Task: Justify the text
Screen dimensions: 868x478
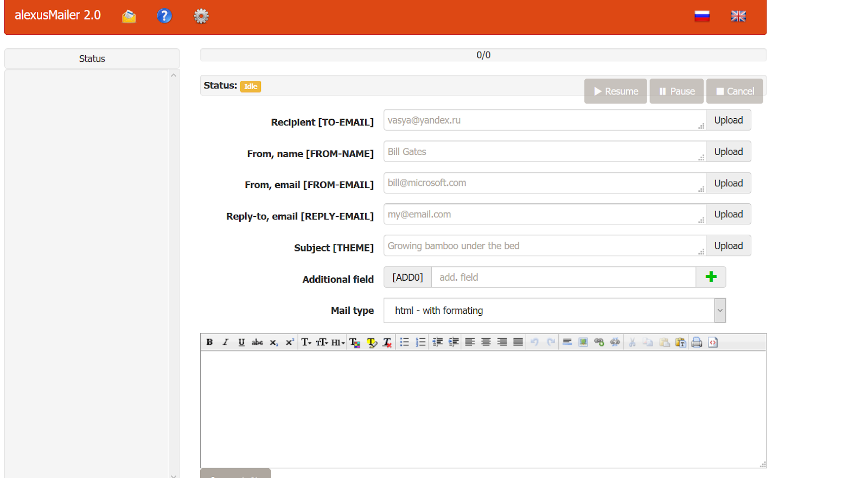Action: coord(518,342)
